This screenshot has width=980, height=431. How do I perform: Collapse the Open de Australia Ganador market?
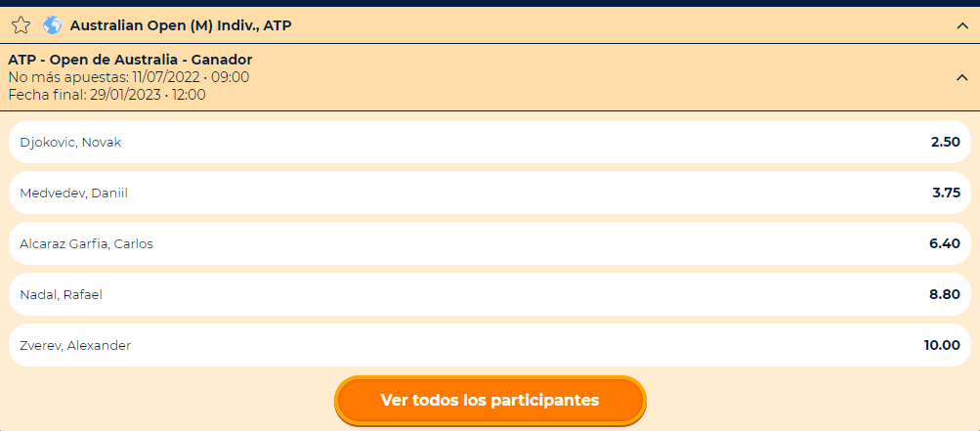click(x=961, y=77)
